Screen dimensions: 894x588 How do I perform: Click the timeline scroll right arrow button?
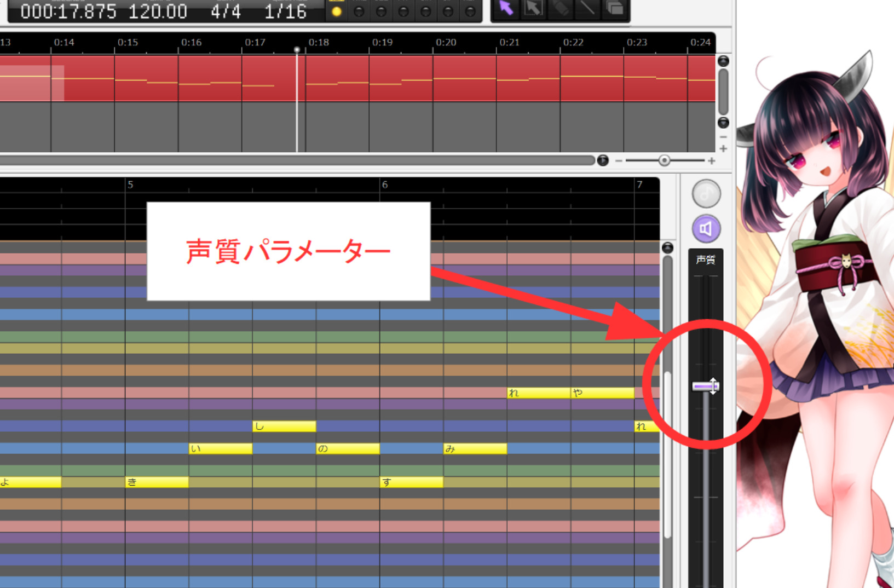(603, 160)
